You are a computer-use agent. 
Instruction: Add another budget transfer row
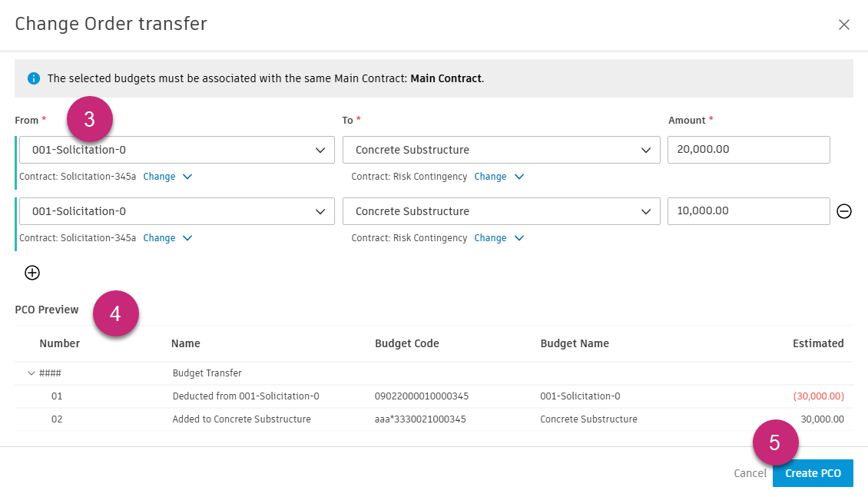pos(31,273)
